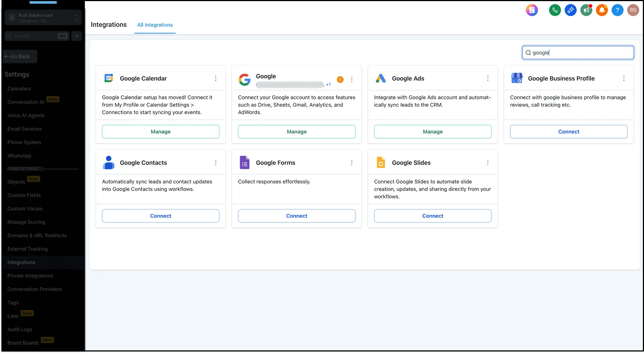Open Custom Fields in settings sidebar

(24, 195)
